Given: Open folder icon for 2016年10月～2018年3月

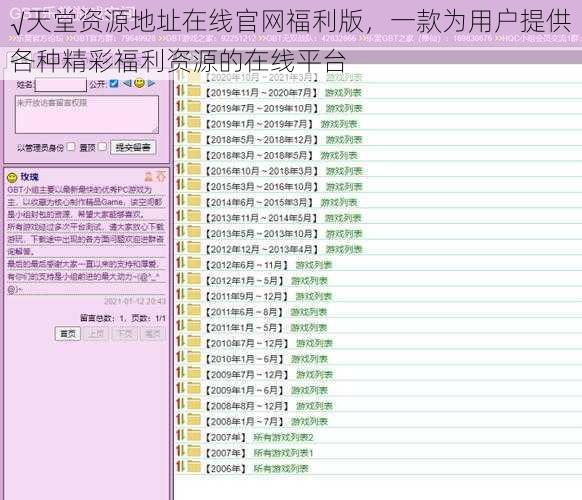Looking at the screenshot, I should (194, 170).
